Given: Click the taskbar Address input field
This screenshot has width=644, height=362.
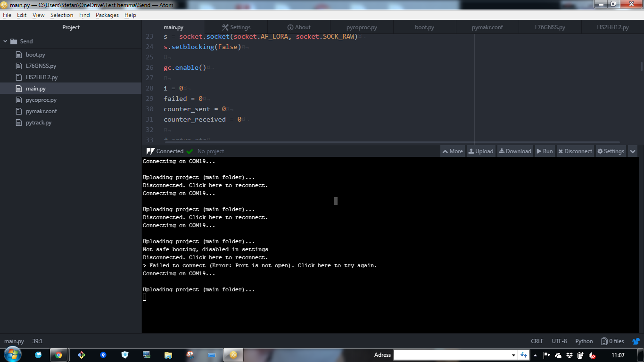Looking at the screenshot, I should (x=452, y=355).
